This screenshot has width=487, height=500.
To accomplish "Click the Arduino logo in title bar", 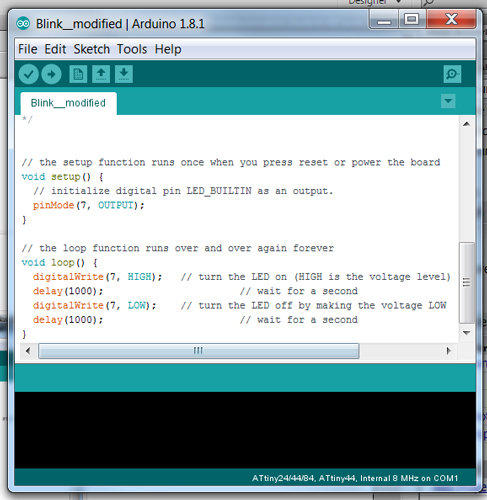I will click(x=23, y=24).
